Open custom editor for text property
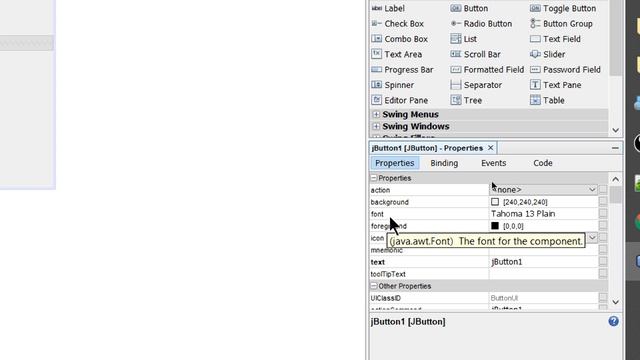This screenshot has height=360, width=640. click(x=603, y=262)
